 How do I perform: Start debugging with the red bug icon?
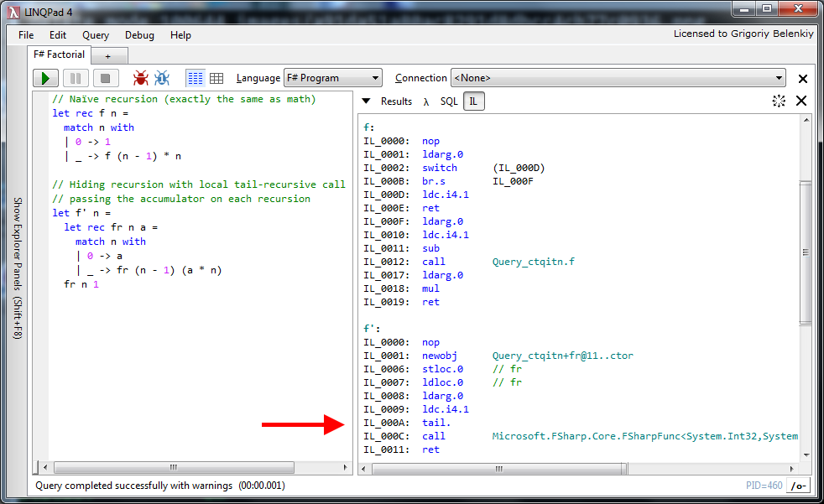[x=141, y=77]
